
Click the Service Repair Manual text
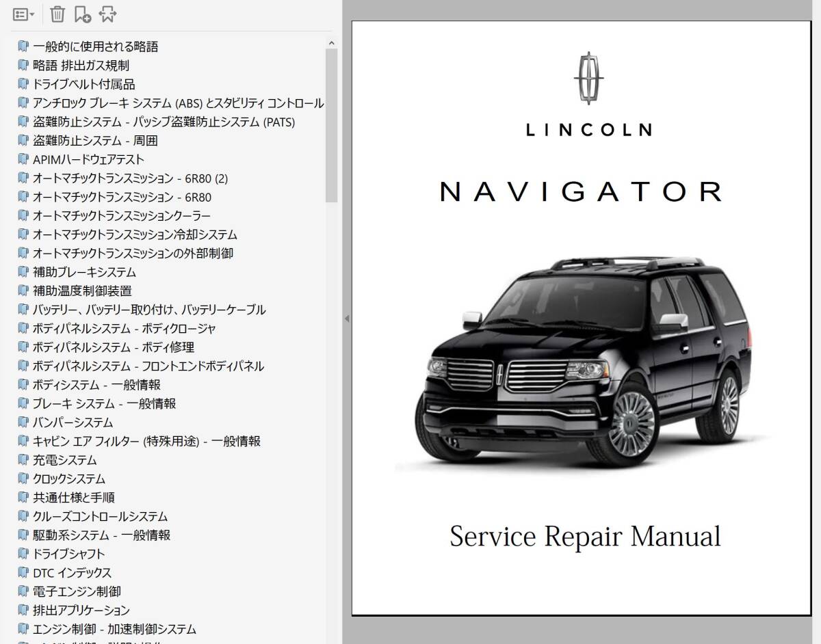click(x=585, y=536)
